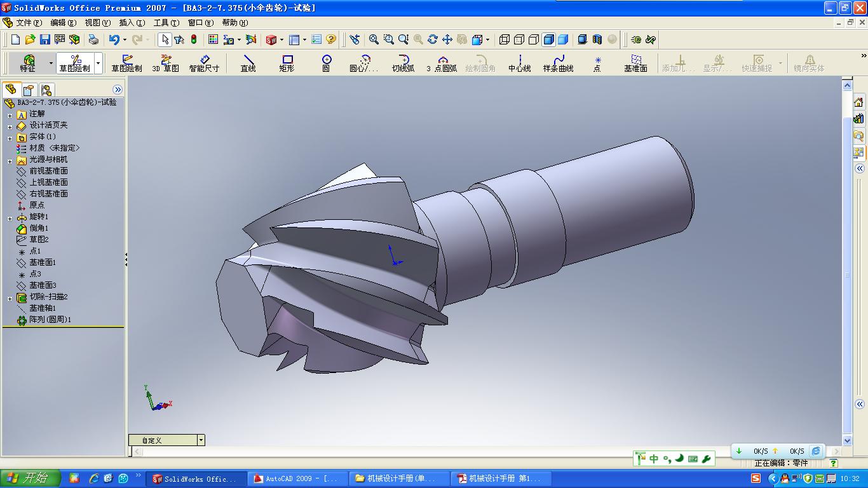Save the part with floppy icon
This screenshot has width=868, height=488.
(x=44, y=39)
